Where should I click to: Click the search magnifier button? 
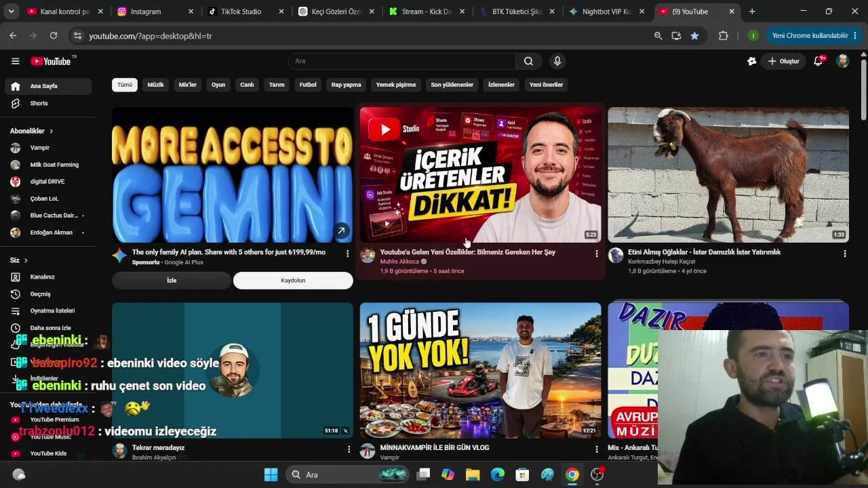coord(528,61)
